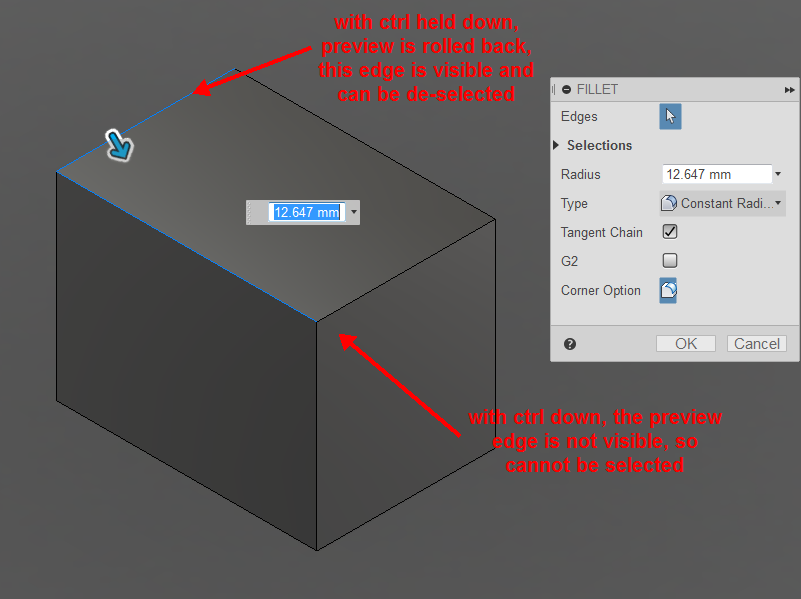The width and height of the screenshot is (801, 599).
Task: Click the blue highlighted front-left top edge
Action: point(186,247)
